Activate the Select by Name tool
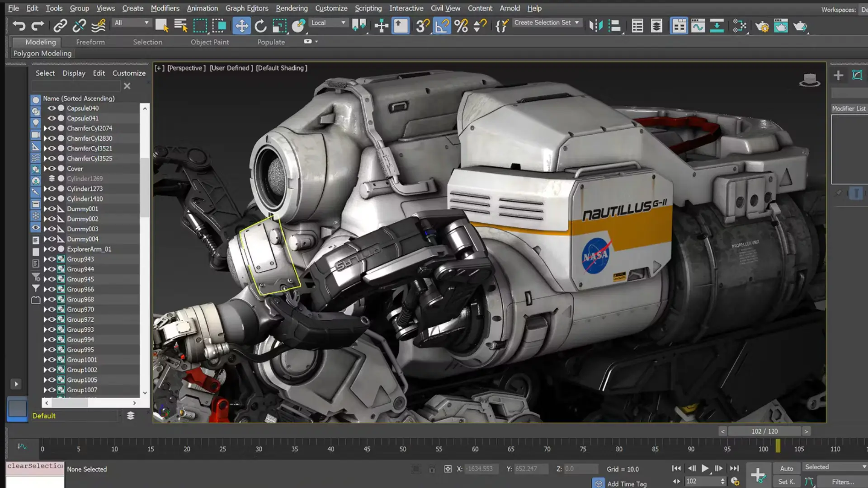Viewport: 868px width, 488px height. pyautogui.click(x=180, y=26)
